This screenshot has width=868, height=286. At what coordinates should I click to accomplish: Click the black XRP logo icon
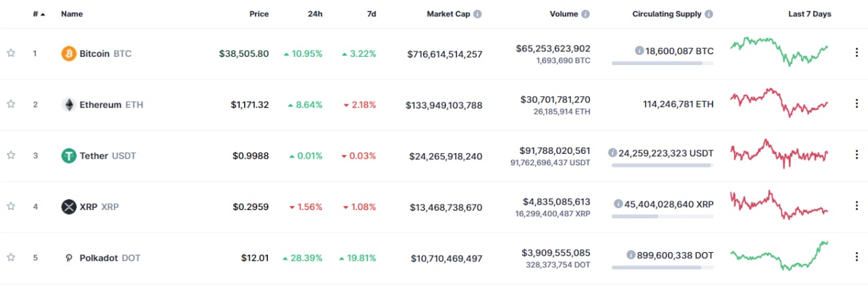[68, 207]
